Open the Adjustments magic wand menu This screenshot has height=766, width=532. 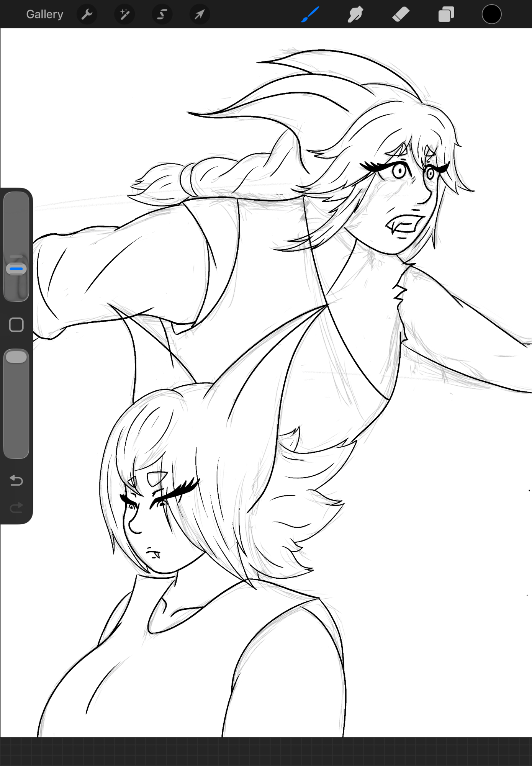(124, 15)
